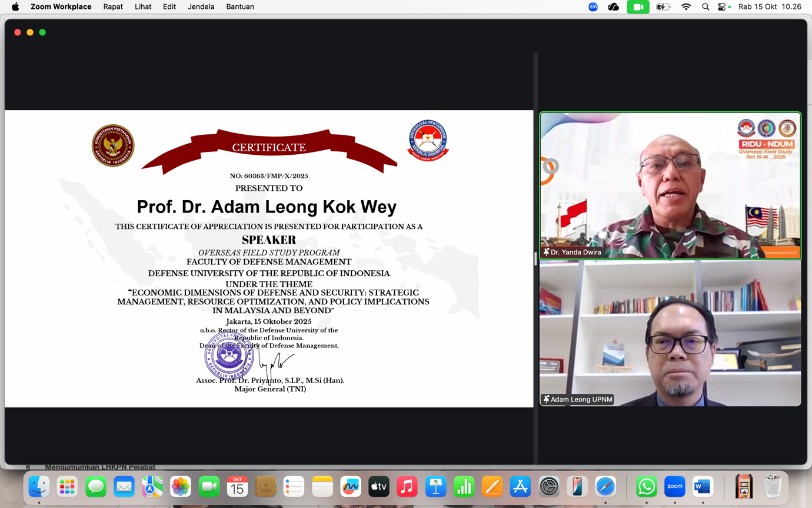Open the Jendela menu
Image resolution: width=812 pixels, height=508 pixels.
[201, 7]
